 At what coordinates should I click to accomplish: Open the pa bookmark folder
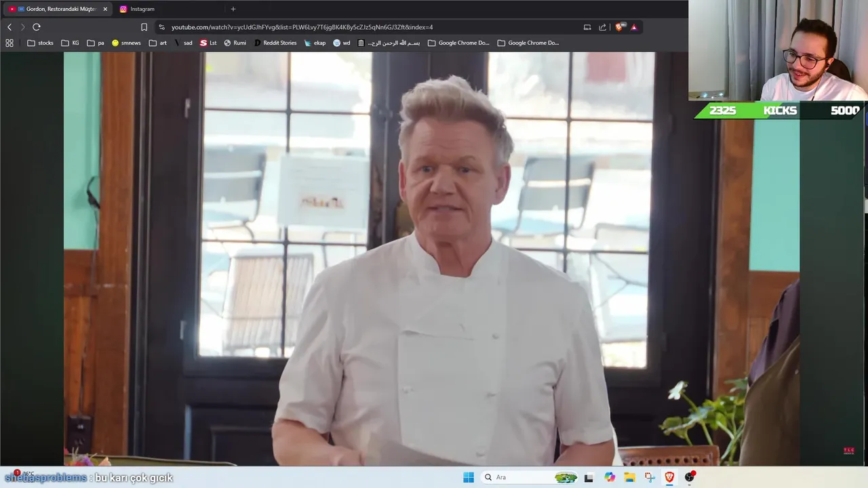(x=96, y=43)
